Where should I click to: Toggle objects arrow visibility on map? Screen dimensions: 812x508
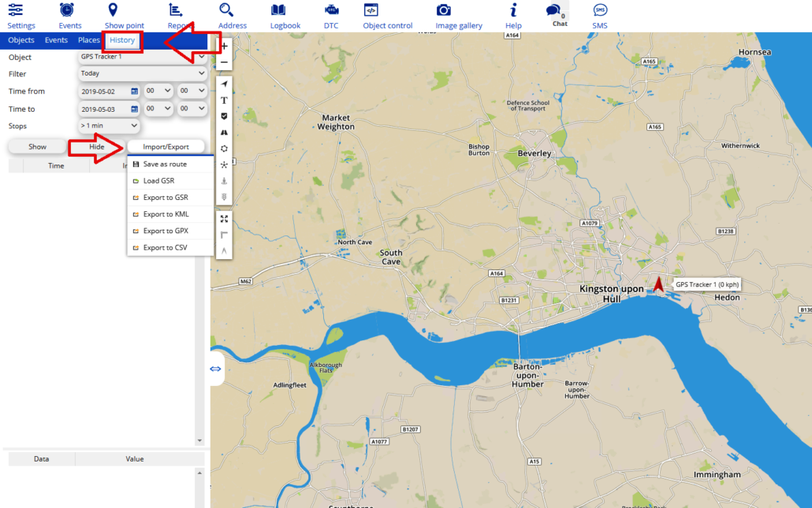(224, 83)
